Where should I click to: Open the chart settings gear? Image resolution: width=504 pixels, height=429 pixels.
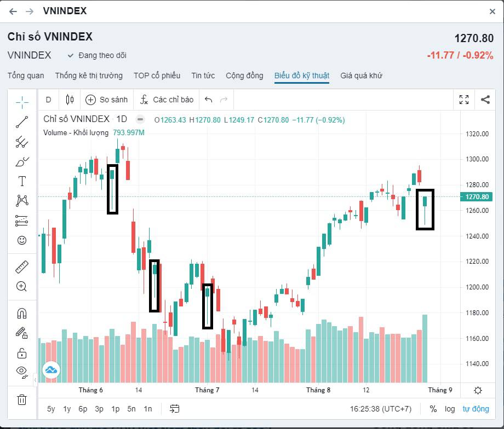(478, 390)
